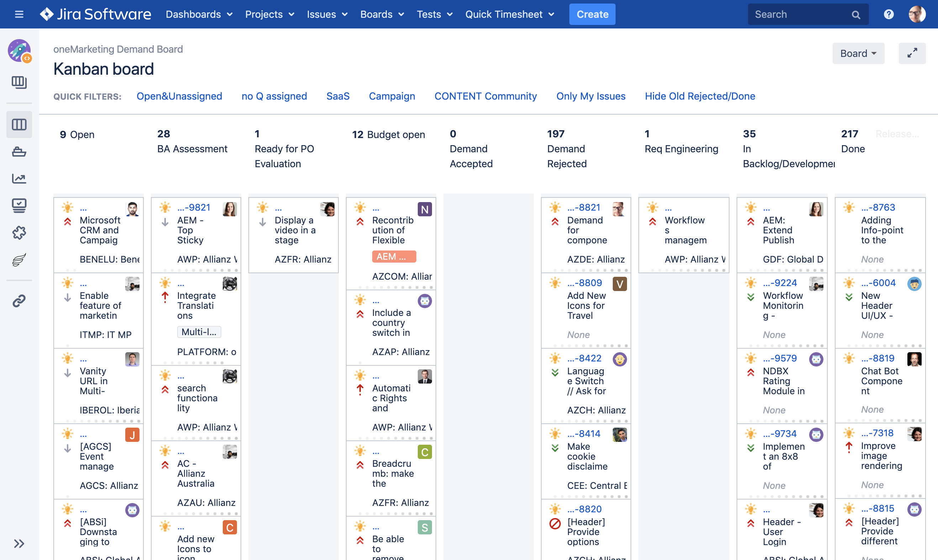Open the Board options dropdown button
The image size is (938, 560).
(858, 53)
